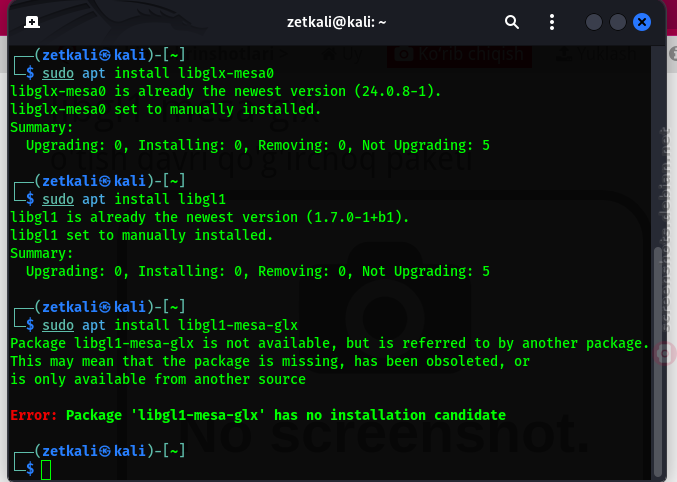Minimize the terminal using first gray circle
The width and height of the screenshot is (677, 482).
pos(594,22)
